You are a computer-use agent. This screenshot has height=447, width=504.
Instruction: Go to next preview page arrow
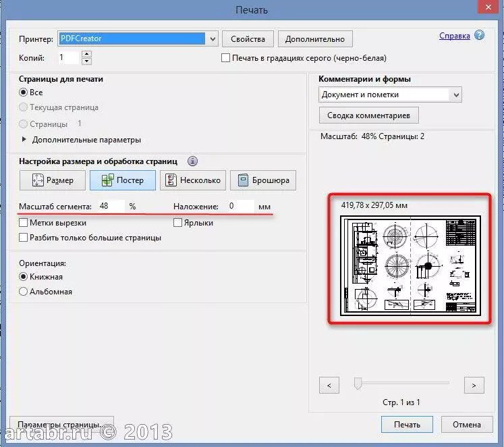click(474, 386)
